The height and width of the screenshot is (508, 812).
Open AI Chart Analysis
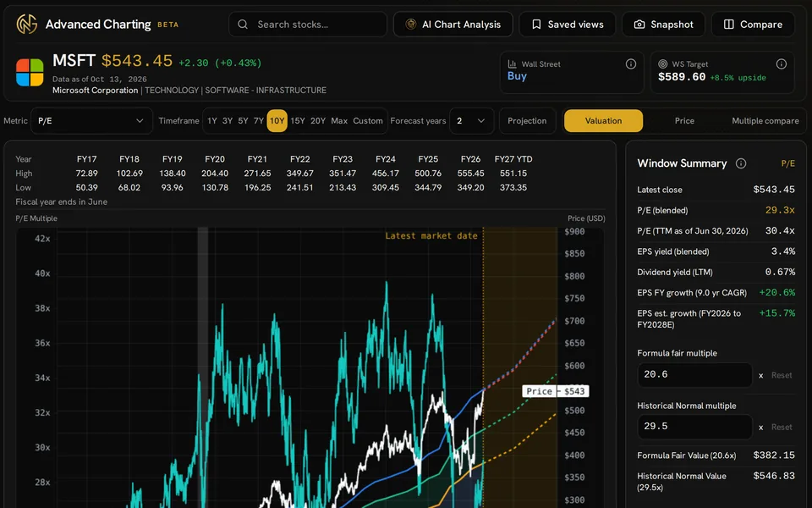point(453,25)
